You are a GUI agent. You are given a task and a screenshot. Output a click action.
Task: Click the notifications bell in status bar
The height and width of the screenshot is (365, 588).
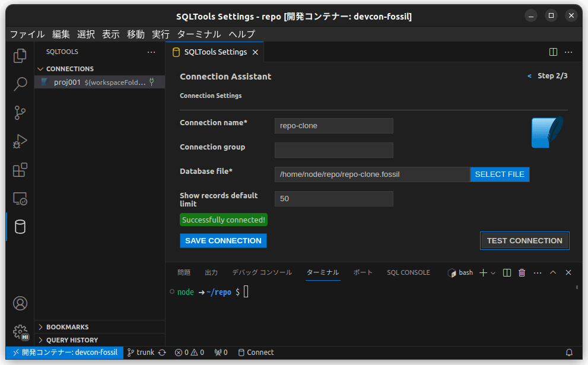coord(569,353)
